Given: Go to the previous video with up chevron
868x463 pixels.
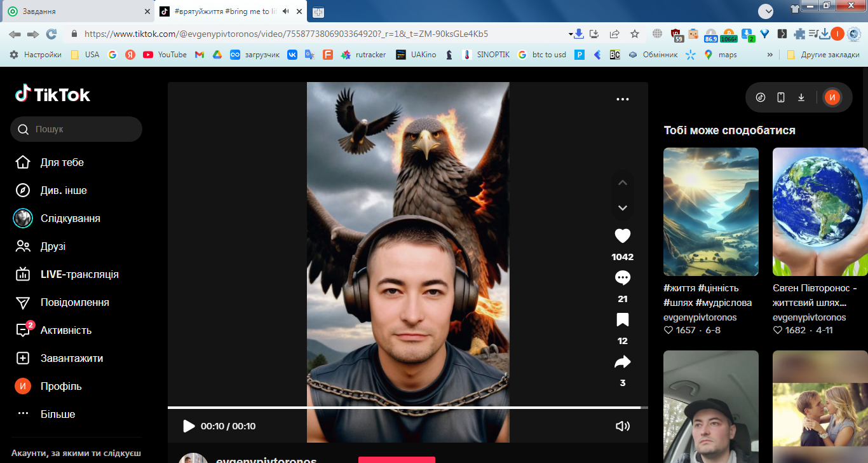Looking at the screenshot, I should pyautogui.click(x=622, y=183).
